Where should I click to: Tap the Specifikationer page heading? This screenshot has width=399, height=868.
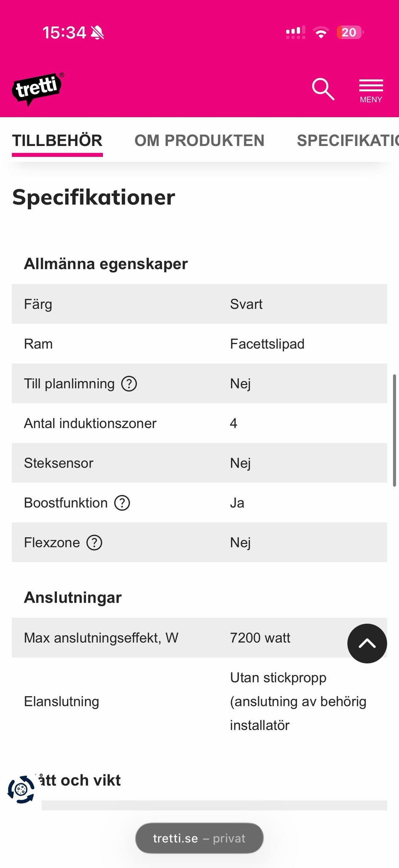(x=94, y=197)
